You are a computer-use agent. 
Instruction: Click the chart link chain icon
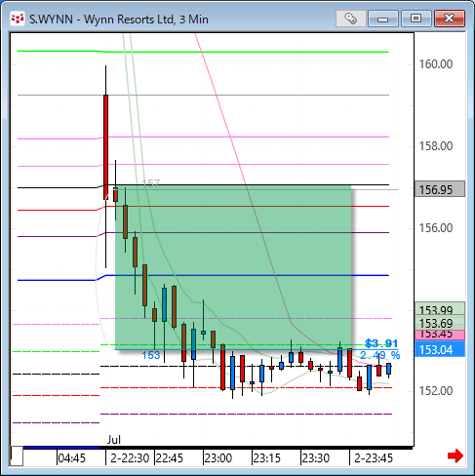coord(351,19)
